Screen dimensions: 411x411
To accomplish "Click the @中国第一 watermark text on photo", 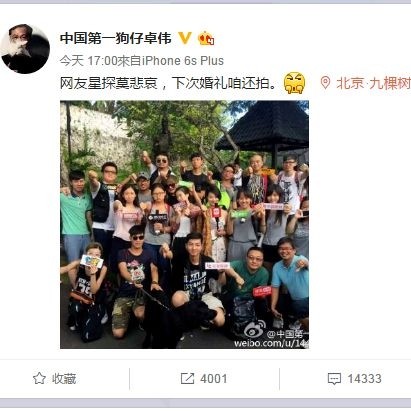I will [288, 334].
